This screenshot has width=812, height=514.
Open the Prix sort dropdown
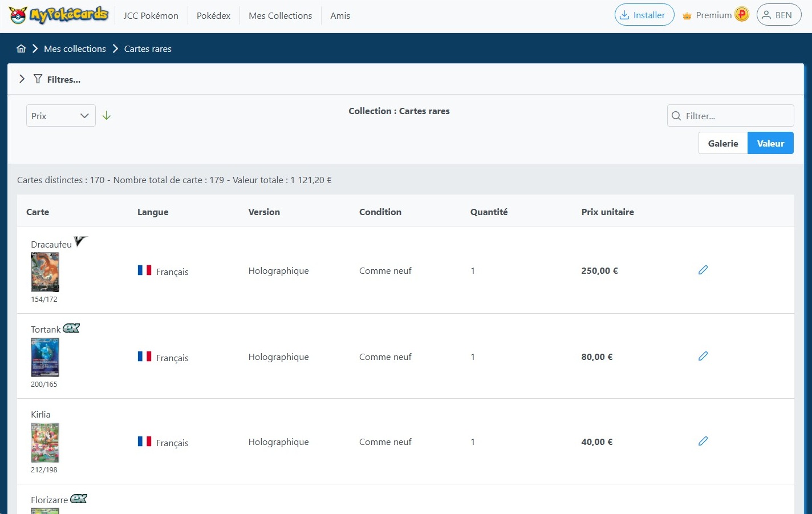point(60,116)
